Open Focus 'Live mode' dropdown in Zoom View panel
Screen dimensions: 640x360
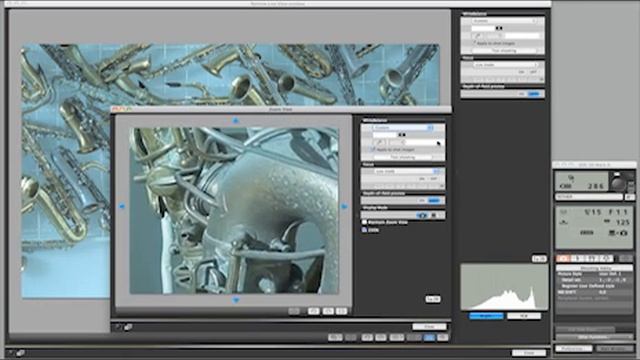[x=406, y=171]
